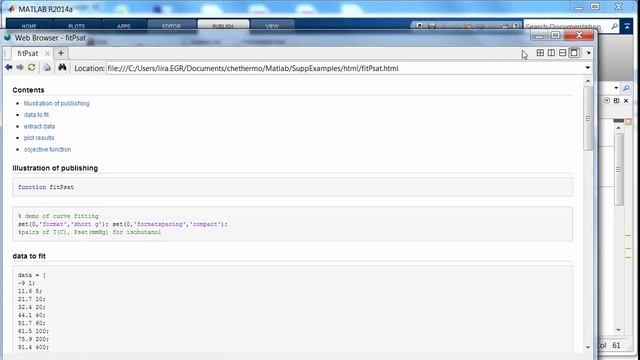Follow 'data to fit' contents link
Viewport: 640px width, 360px height.
pyautogui.click(x=36, y=115)
